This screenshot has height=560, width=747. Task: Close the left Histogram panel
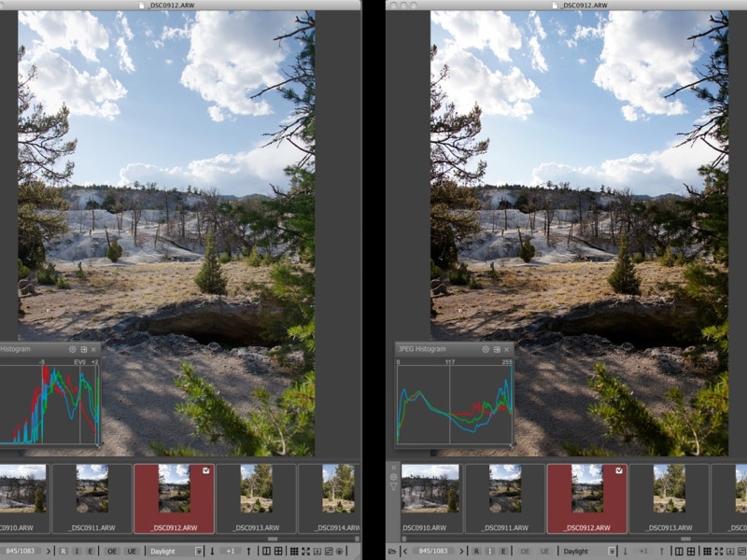[93, 349]
